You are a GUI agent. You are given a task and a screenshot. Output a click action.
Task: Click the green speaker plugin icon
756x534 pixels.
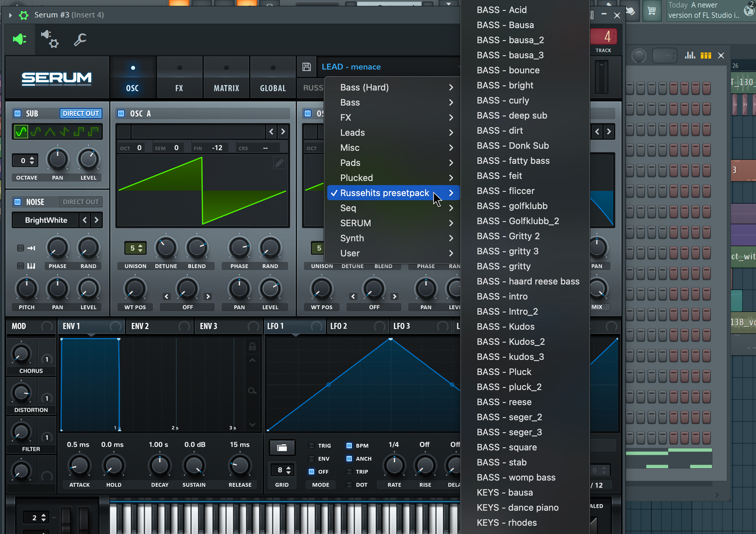coord(20,39)
